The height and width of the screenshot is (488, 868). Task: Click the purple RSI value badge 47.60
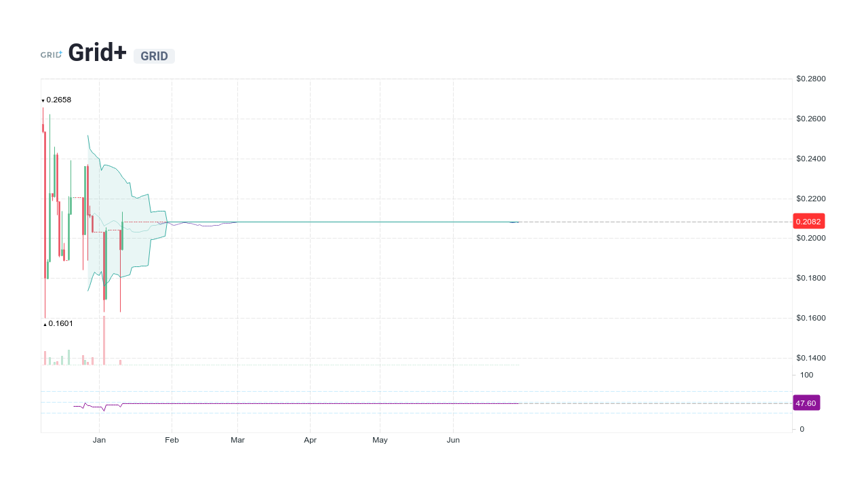(806, 403)
